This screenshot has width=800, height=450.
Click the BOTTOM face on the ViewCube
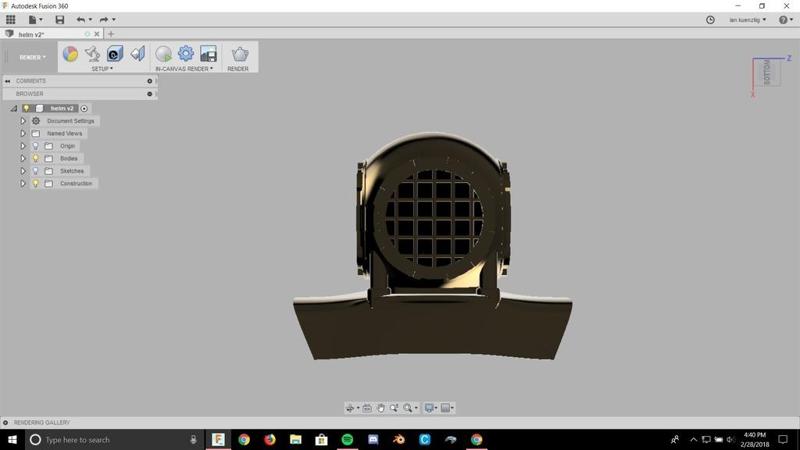click(x=767, y=72)
